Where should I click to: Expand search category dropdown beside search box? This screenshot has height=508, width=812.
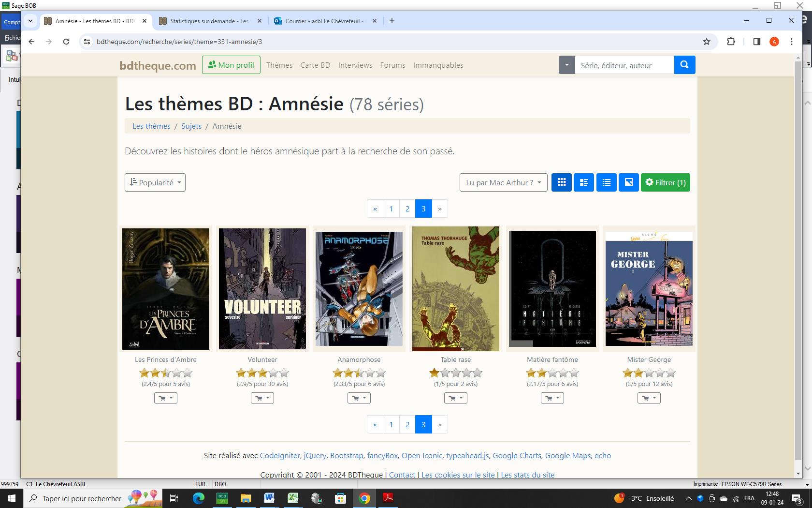click(566, 65)
